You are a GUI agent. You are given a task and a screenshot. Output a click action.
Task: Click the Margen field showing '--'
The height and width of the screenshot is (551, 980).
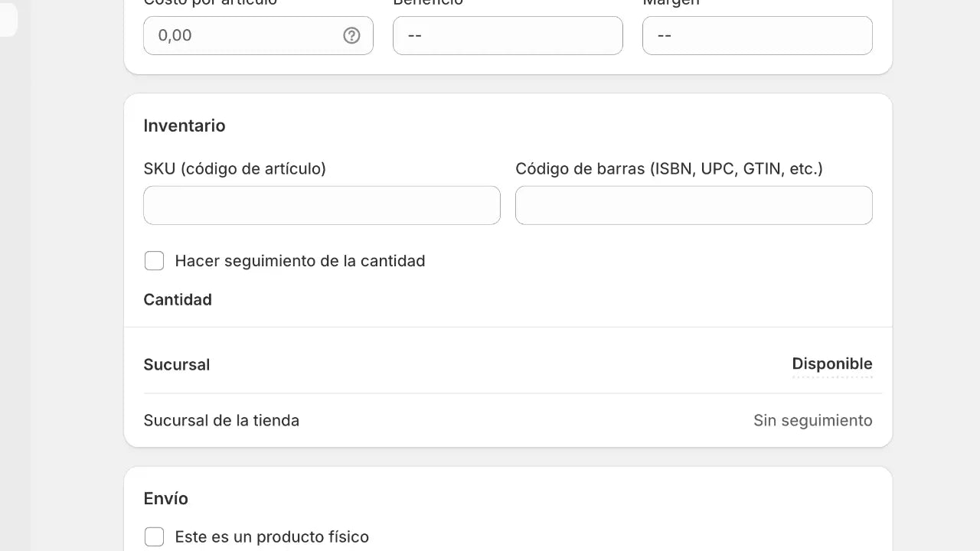tap(757, 35)
